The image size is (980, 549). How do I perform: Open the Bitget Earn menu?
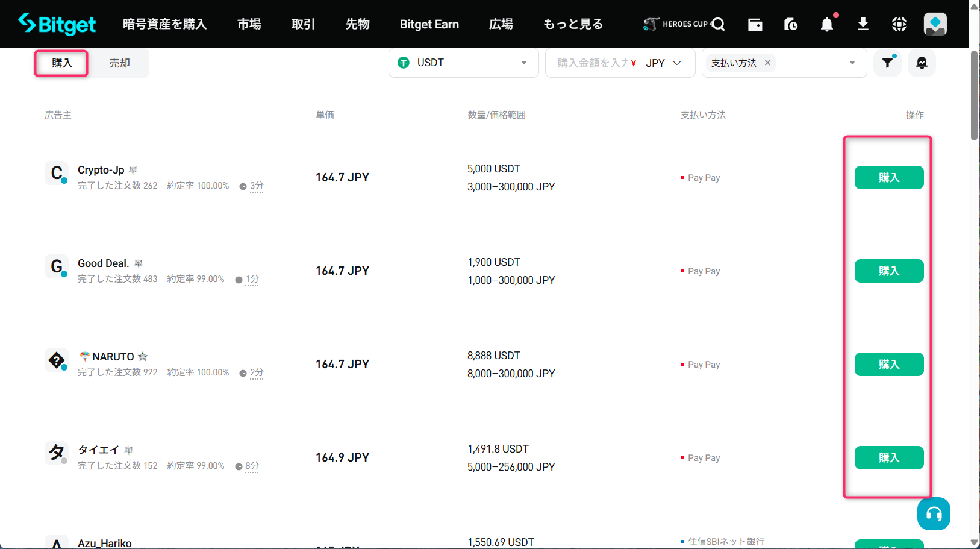pyautogui.click(x=429, y=24)
